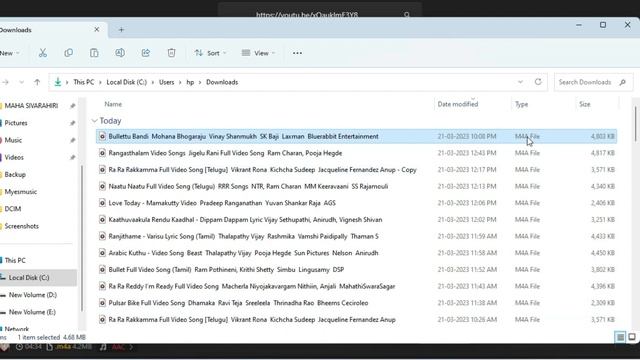
Task: Switch to Large icons view in status bar
Action: [632, 337]
